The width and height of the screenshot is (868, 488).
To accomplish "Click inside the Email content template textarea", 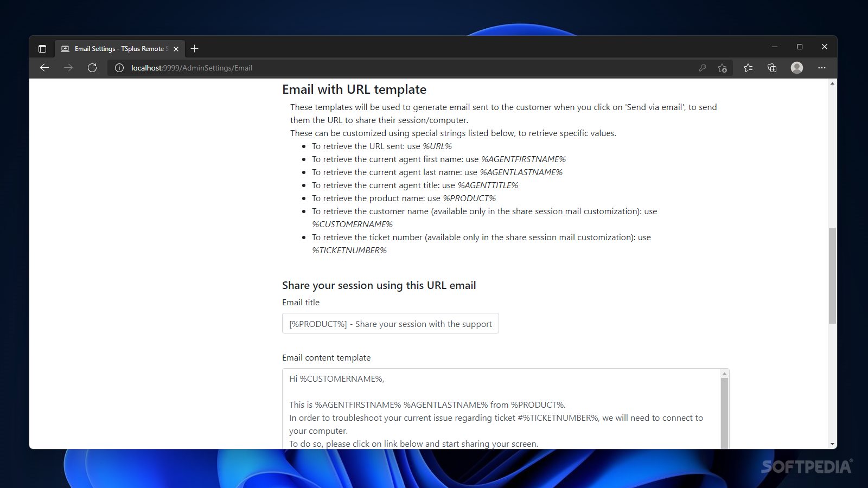I will point(501,409).
